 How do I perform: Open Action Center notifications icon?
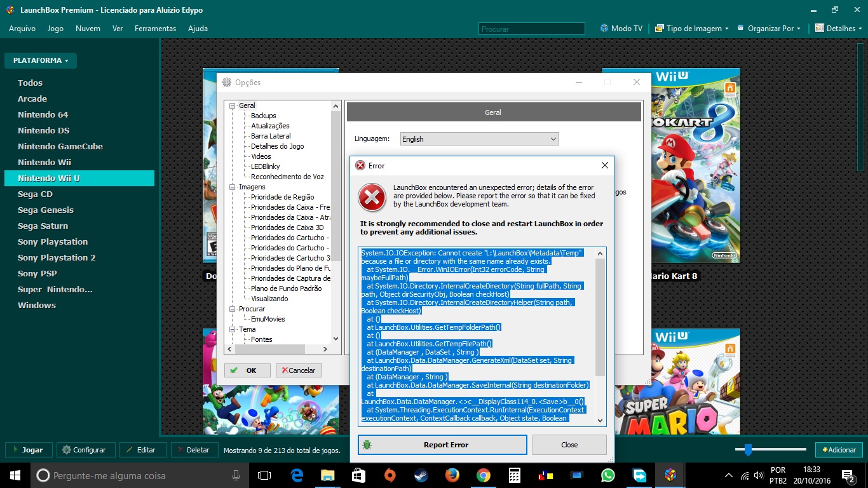848,475
